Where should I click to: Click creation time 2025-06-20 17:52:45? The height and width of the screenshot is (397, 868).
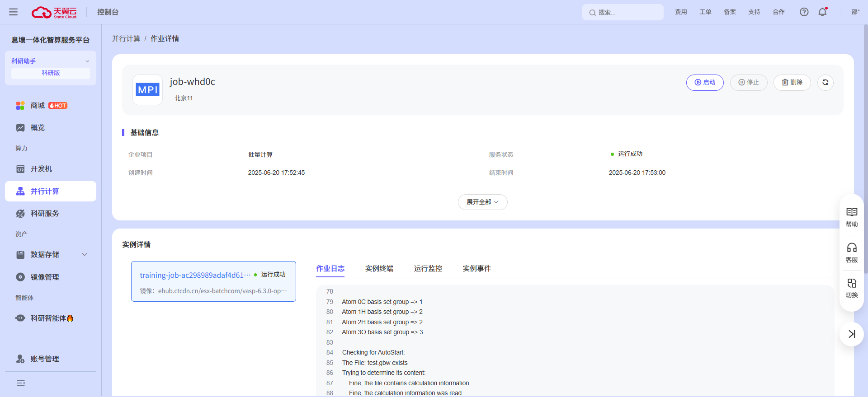(276, 173)
